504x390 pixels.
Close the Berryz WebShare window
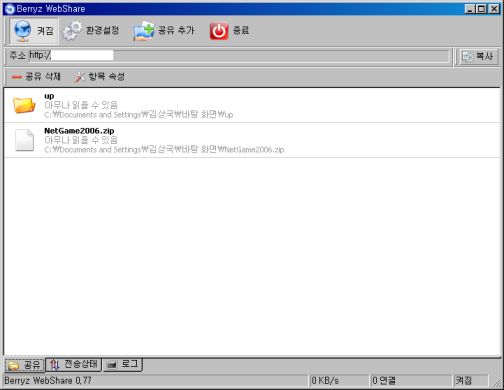point(494,9)
